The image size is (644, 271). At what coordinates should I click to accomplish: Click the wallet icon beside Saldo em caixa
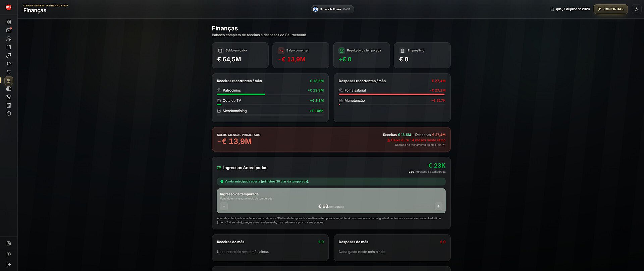(x=220, y=51)
